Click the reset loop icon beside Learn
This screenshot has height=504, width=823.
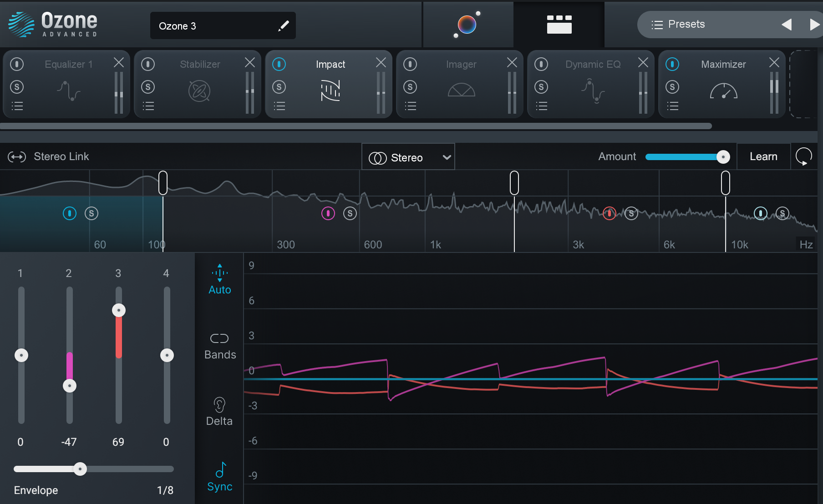click(803, 157)
